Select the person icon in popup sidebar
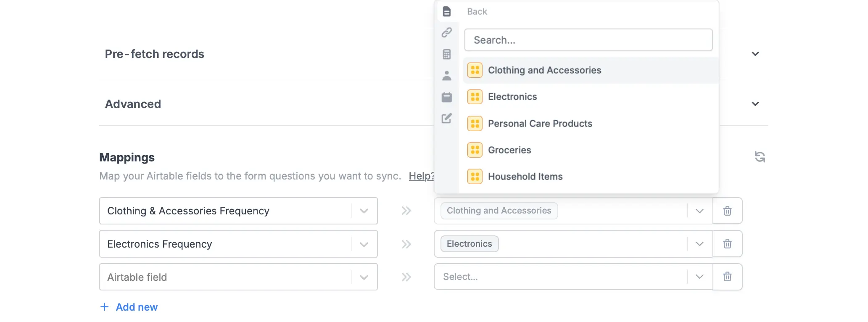The image size is (868, 322). 447,76
